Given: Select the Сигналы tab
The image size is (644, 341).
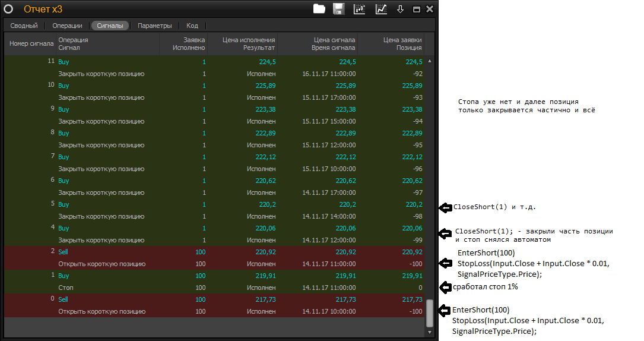Looking at the screenshot, I should pyautogui.click(x=110, y=26).
